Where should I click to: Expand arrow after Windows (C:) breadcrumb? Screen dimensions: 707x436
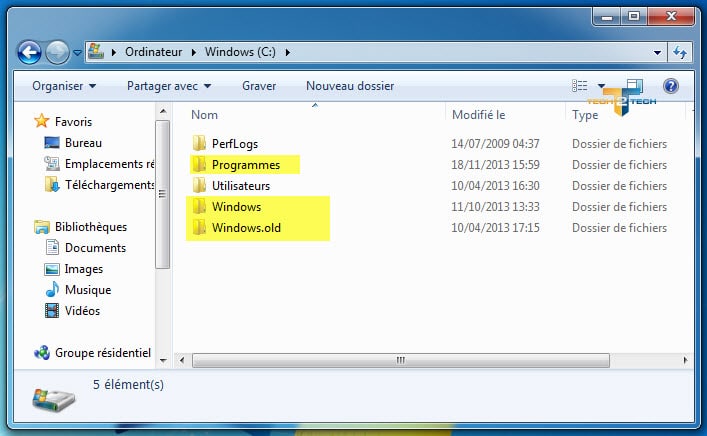(288, 52)
